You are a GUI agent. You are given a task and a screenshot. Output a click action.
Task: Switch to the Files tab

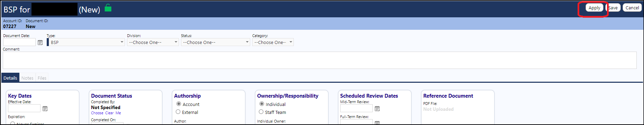tap(42, 78)
